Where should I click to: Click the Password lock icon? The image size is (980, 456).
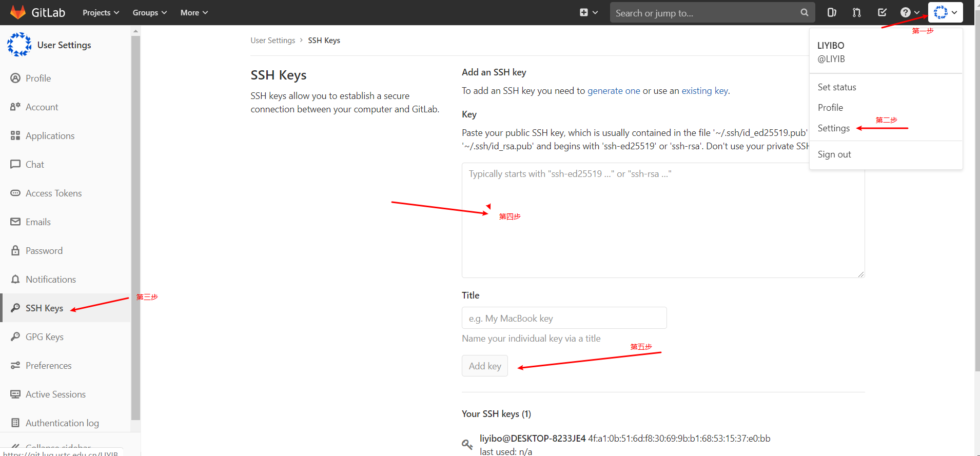click(x=15, y=250)
